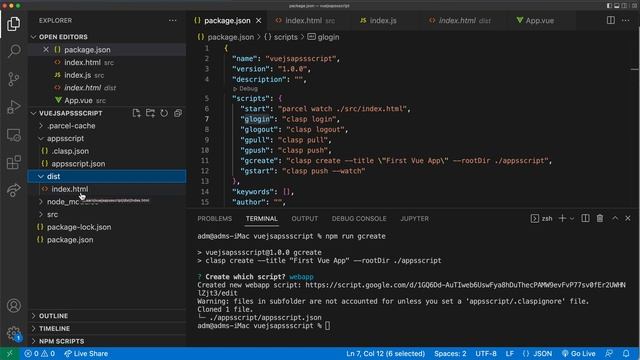640x360 pixels.
Task: Change LF end of line sequence
Action: pos(509,353)
